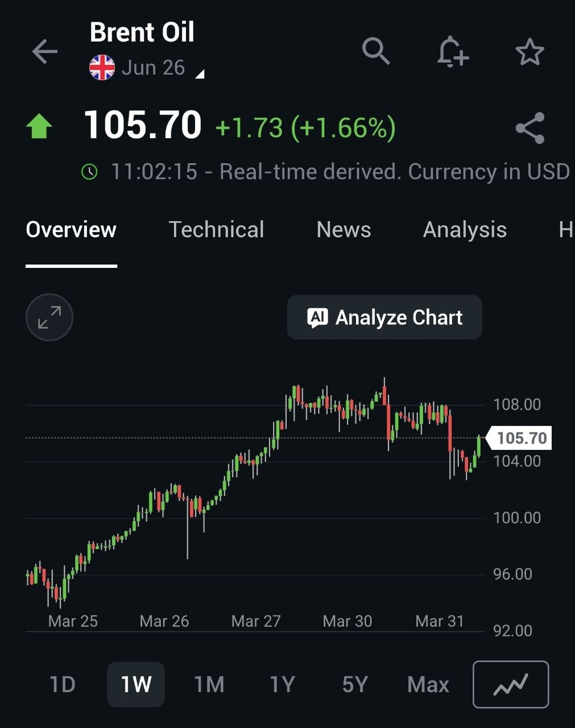Tap the clock icon beside timestamp
Image resolution: width=575 pixels, height=728 pixels.
tap(89, 172)
